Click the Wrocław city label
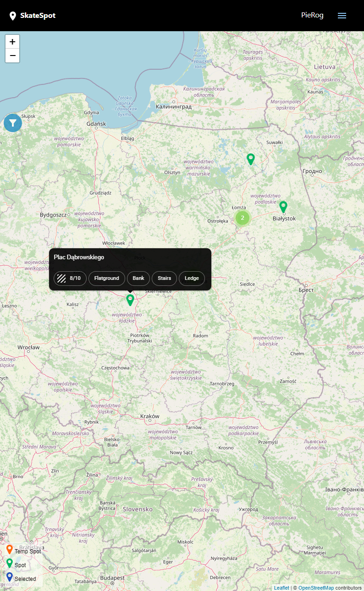Image resolution: width=364 pixels, height=591 pixels. point(28,347)
